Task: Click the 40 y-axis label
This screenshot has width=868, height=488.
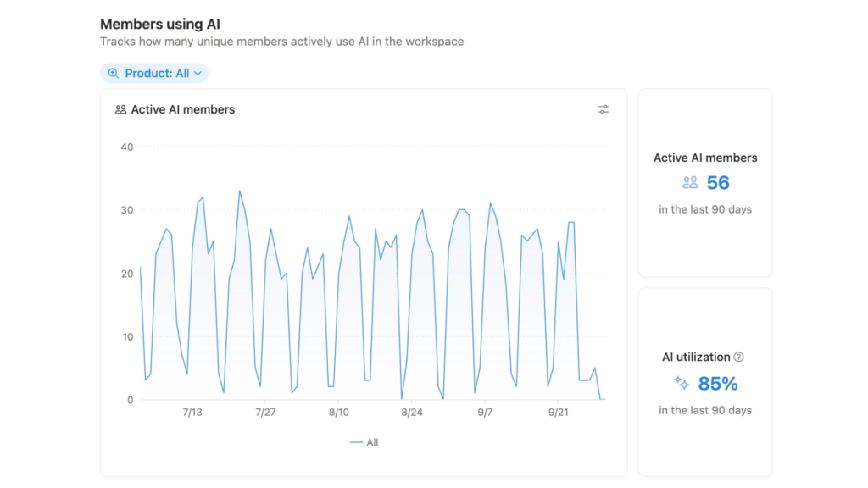Action: click(127, 147)
